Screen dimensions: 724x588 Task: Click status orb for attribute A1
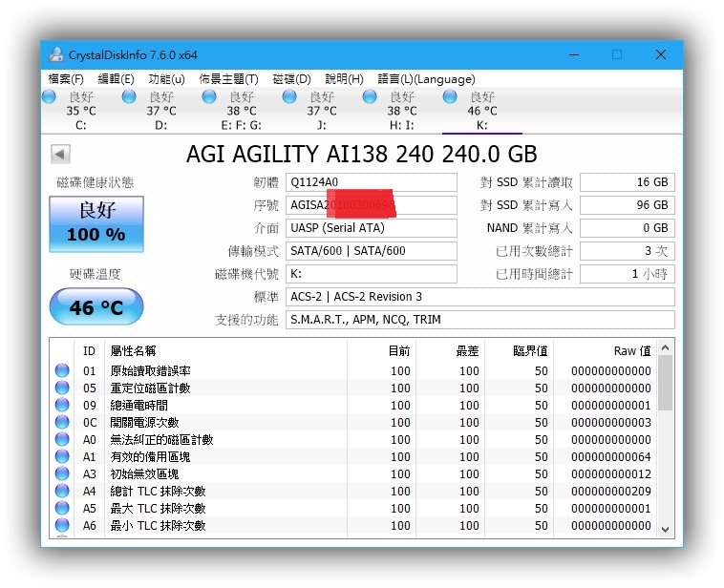[62, 456]
